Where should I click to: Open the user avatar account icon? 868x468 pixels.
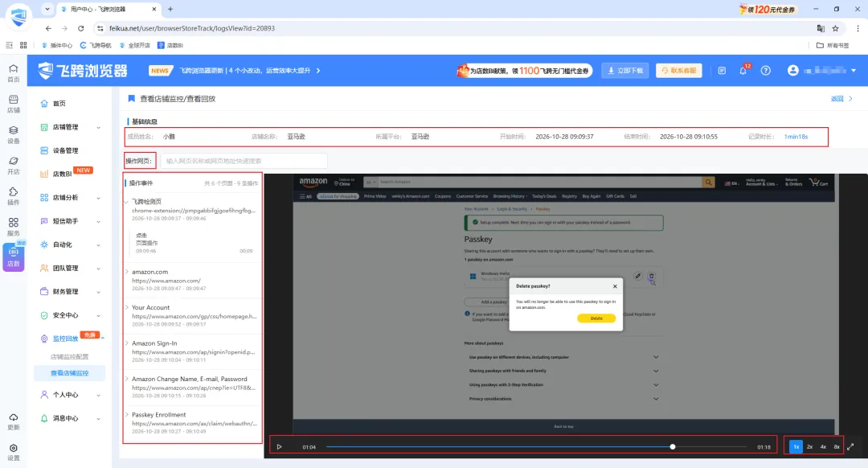[x=792, y=70]
